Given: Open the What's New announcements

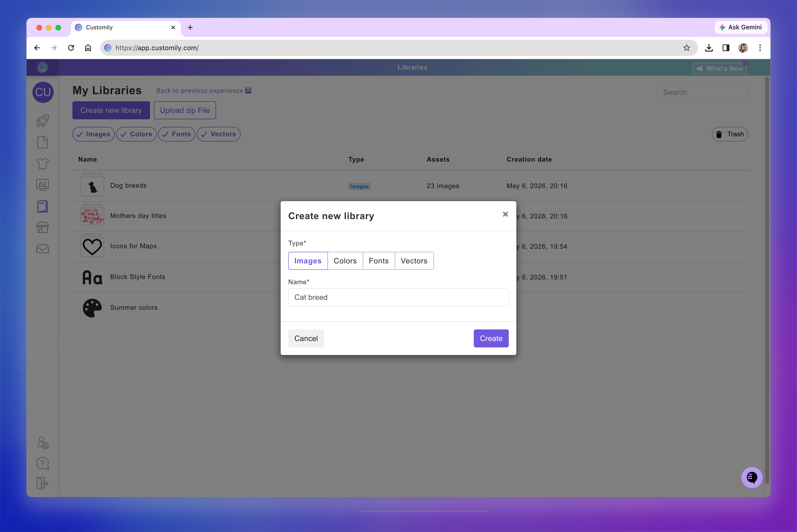Looking at the screenshot, I should coord(720,69).
